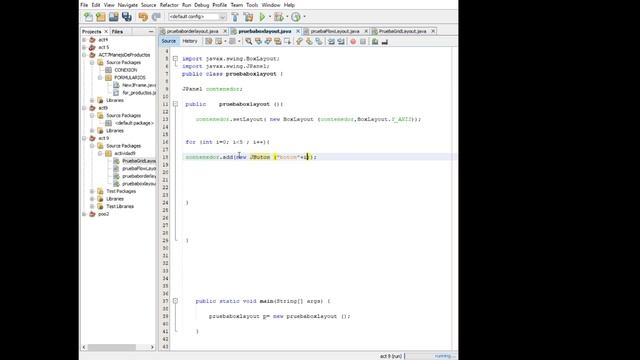640x360 pixels.
Task: Open the Profile Project dropdown arrow
Action: [304, 17]
